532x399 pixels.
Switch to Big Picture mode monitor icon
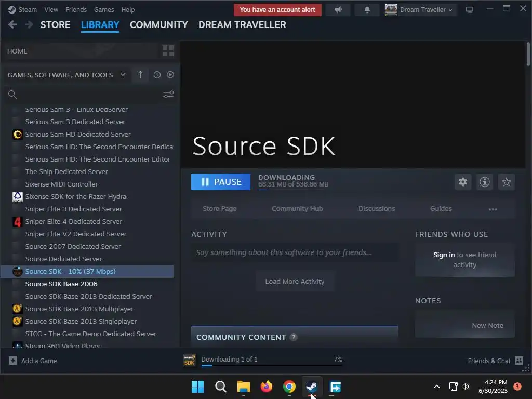pyautogui.click(x=470, y=10)
